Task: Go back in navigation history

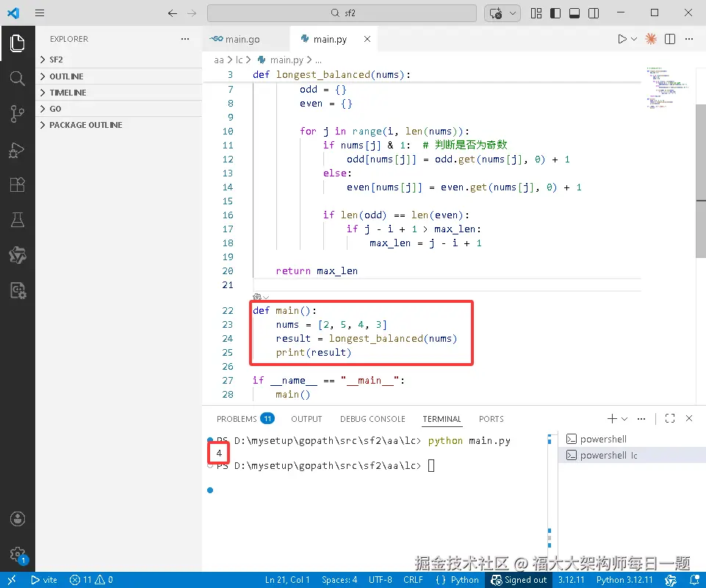Action: click(173, 13)
